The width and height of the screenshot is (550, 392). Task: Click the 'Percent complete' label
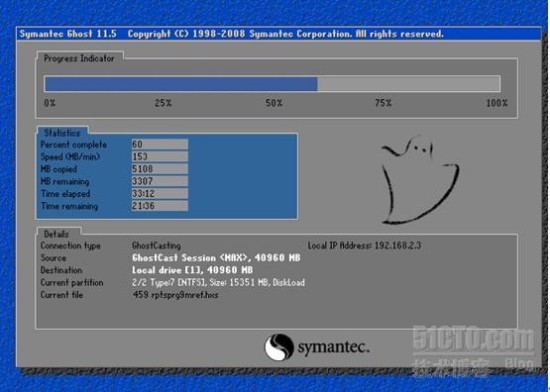coord(73,145)
